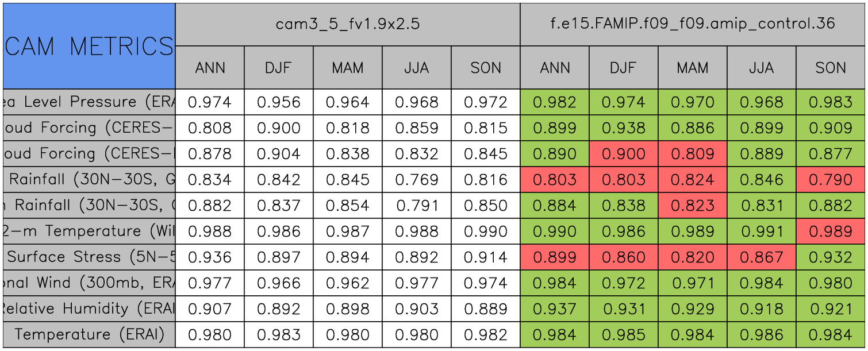868x351 pixels.
Task: Click the red cell showing 0.820
Action: 692,257
